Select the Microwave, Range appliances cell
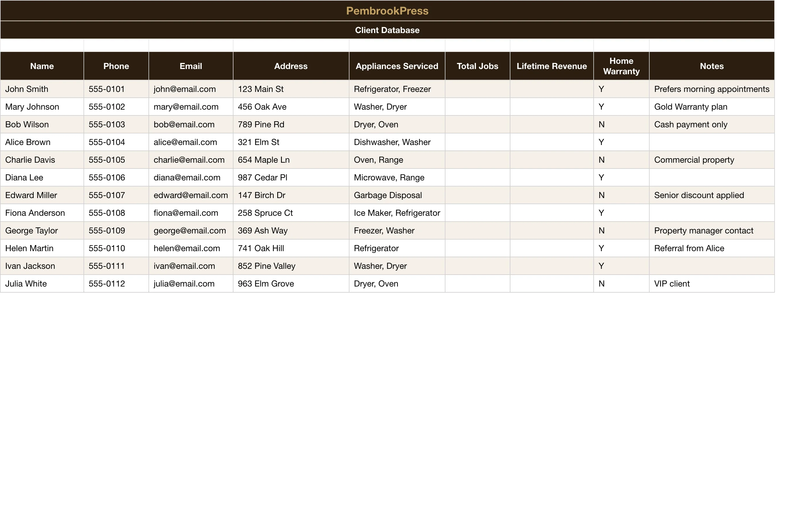This screenshot has width=812, height=522. 397,177
